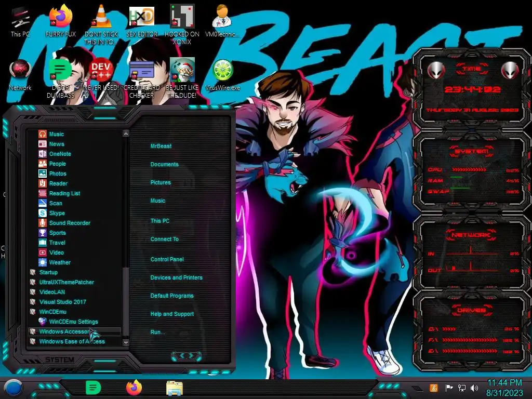
Task: Open Pictures from Start menu
Action: [x=161, y=182]
